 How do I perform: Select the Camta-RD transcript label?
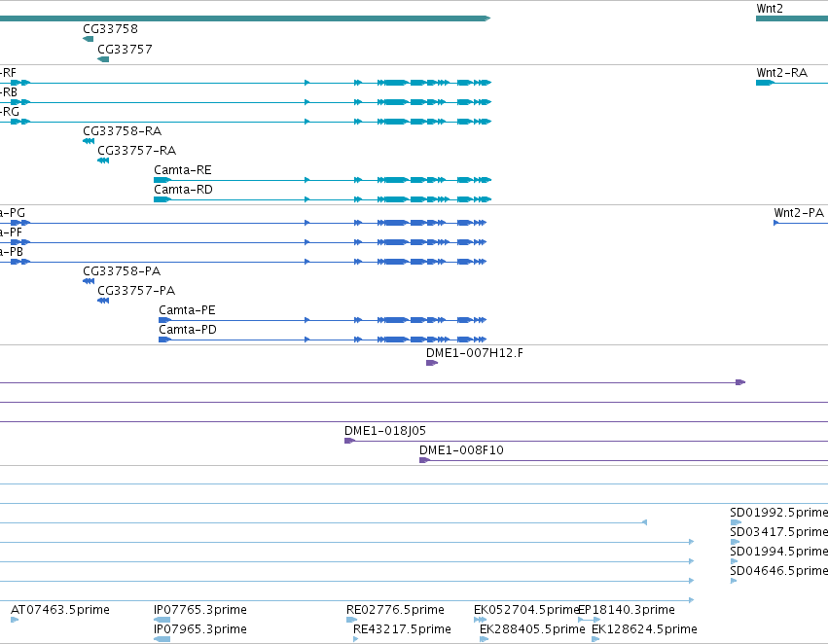183,190
